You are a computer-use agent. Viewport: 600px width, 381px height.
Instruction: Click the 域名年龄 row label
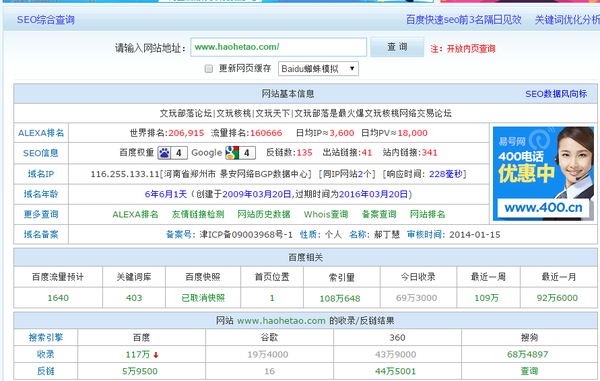41,194
